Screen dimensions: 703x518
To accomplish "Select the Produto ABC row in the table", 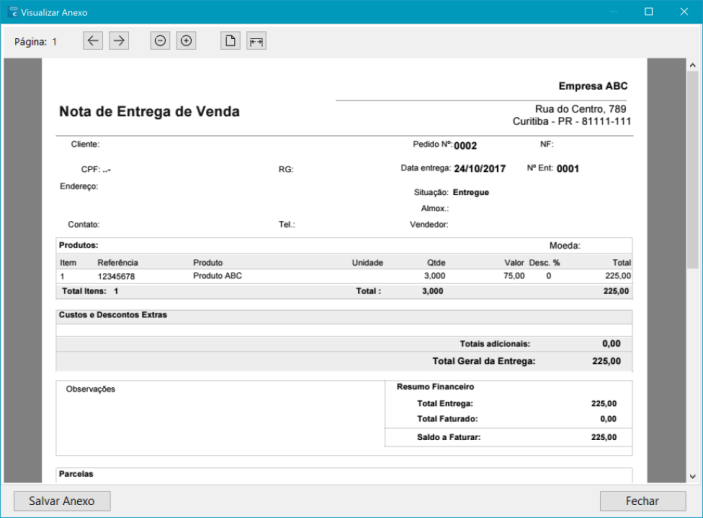I will [x=217, y=275].
